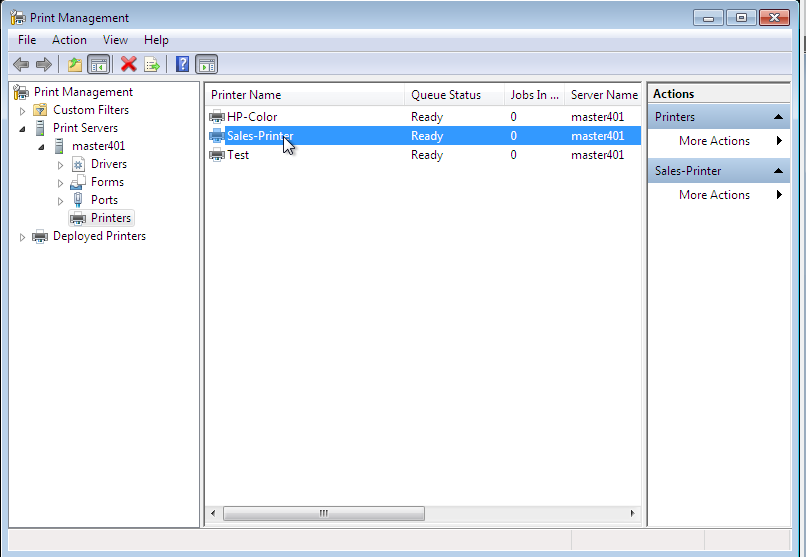
Task: Select the Sales-Printer name text
Action: 260,136
